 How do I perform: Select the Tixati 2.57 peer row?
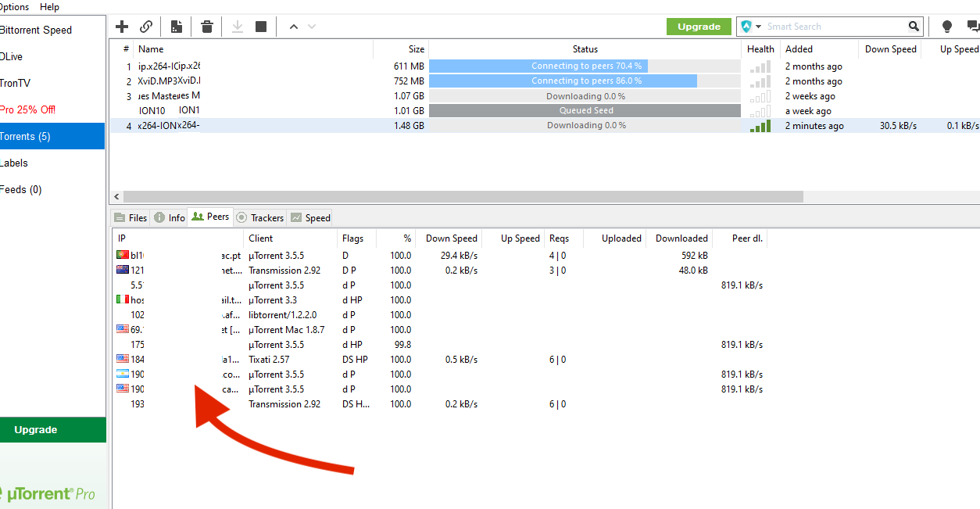click(x=440, y=360)
